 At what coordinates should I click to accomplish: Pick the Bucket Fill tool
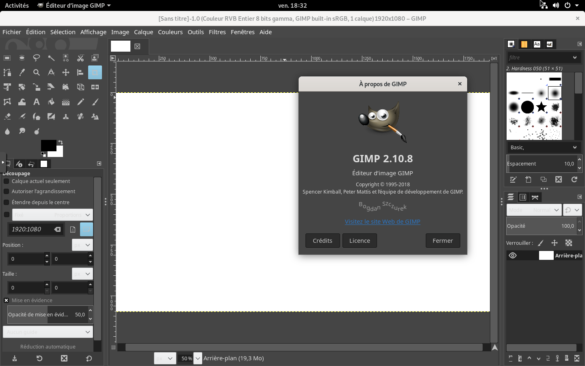pos(51,102)
